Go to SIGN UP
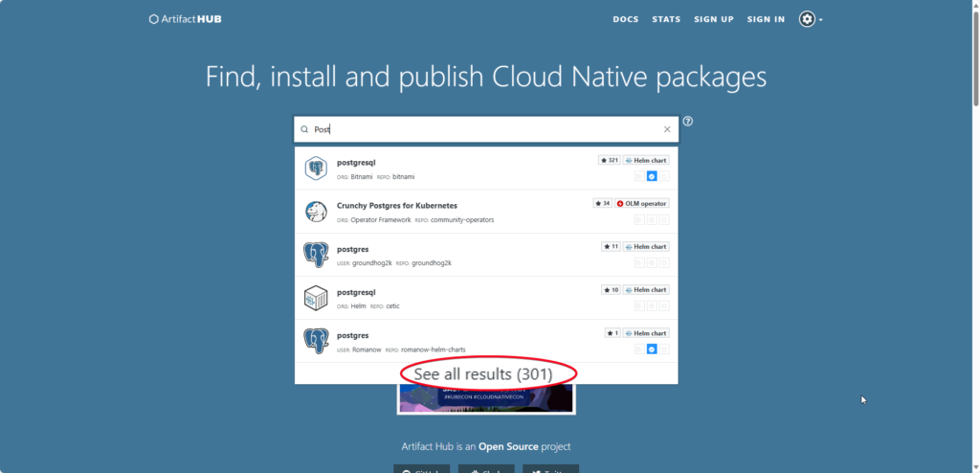This screenshot has width=980, height=473. click(714, 19)
